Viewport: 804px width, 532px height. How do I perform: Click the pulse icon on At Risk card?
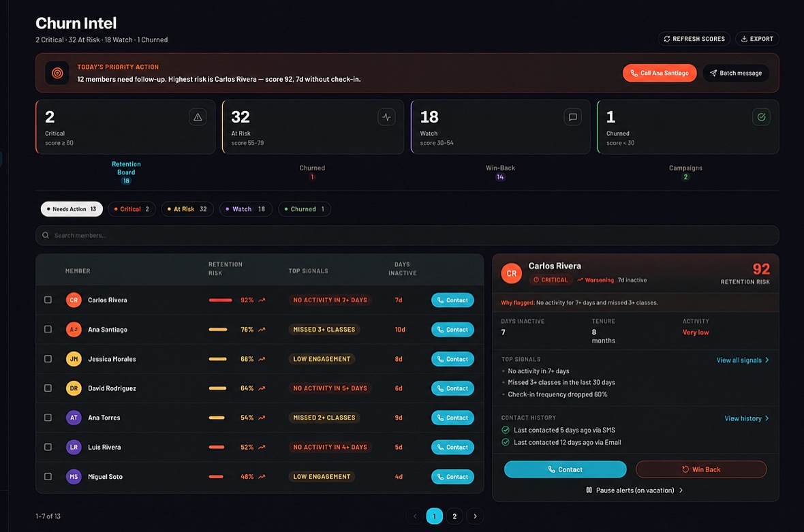pyautogui.click(x=386, y=117)
